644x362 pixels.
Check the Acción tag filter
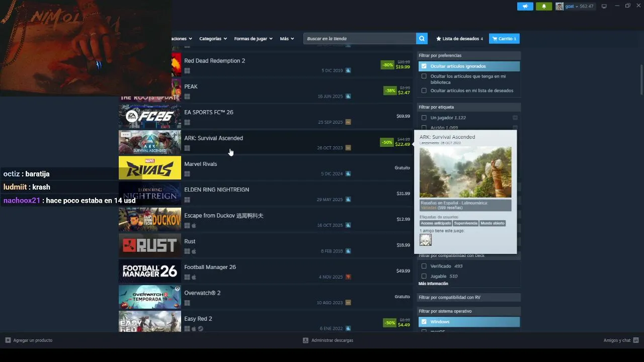424,128
